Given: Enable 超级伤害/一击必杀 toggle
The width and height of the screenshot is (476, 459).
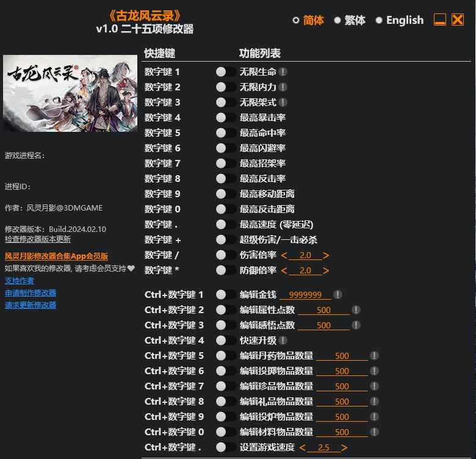Looking at the screenshot, I should [226, 239].
